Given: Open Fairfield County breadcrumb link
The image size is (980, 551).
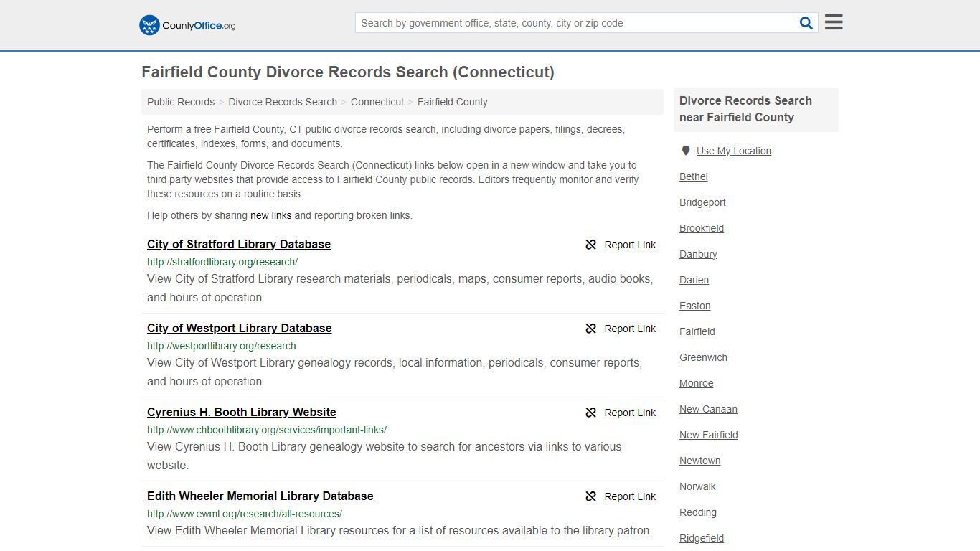Looking at the screenshot, I should pos(453,102).
